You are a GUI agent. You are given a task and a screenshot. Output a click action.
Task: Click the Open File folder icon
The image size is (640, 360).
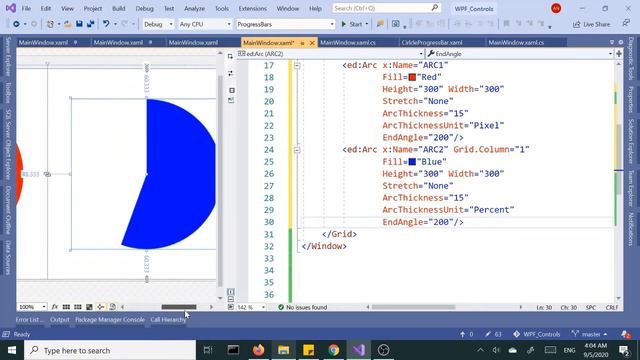coord(68,24)
